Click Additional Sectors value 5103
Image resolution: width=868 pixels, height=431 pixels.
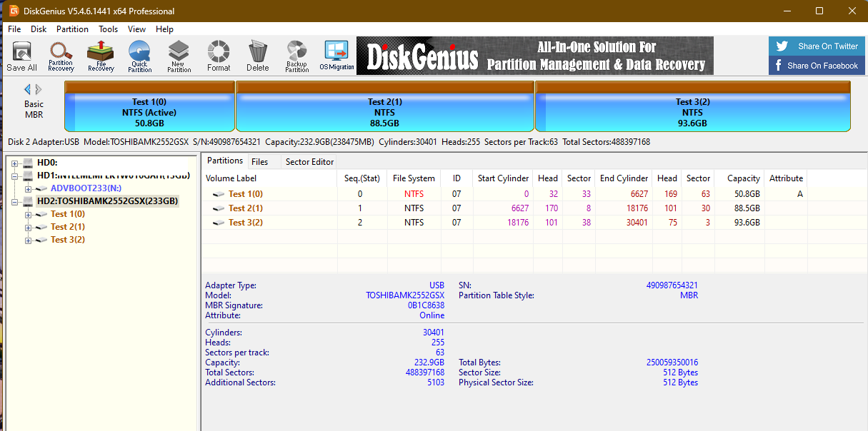pyautogui.click(x=435, y=382)
